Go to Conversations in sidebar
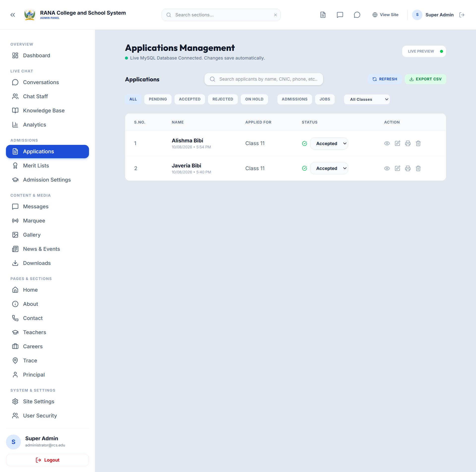This screenshot has width=476, height=472. click(47, 82)
